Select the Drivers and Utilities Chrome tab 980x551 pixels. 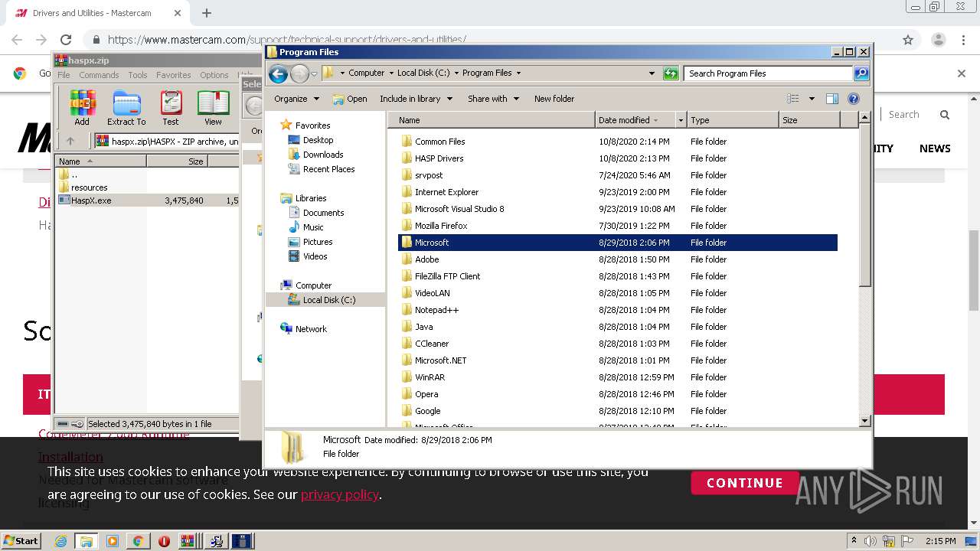tap(98, 14)
